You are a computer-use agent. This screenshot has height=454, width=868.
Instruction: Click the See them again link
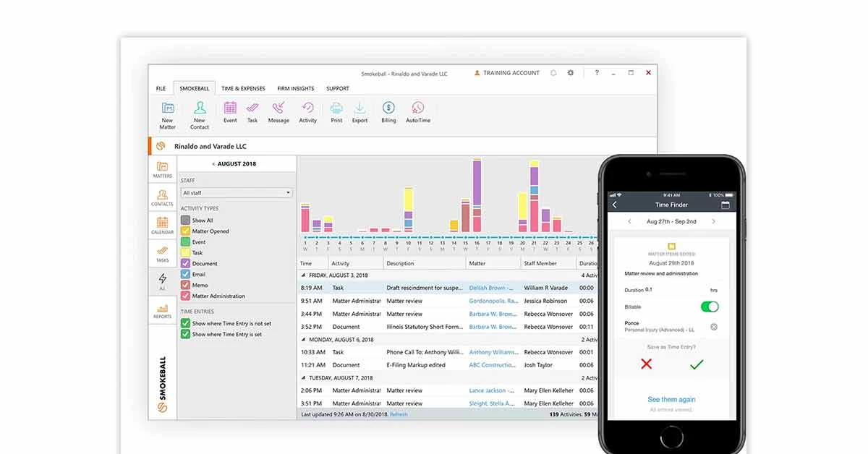tap(673, 399)
